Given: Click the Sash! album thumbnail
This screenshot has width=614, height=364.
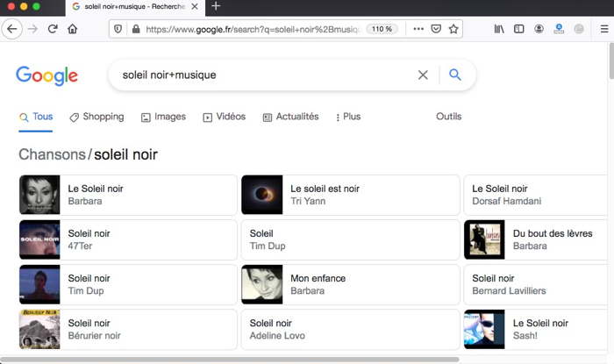Looking at the screenshot, I should (484, 330).
